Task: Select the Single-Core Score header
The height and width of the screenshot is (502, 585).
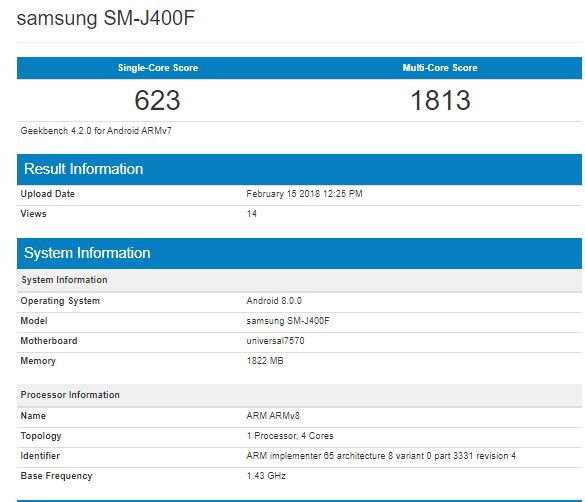Action: click(158, 68)
